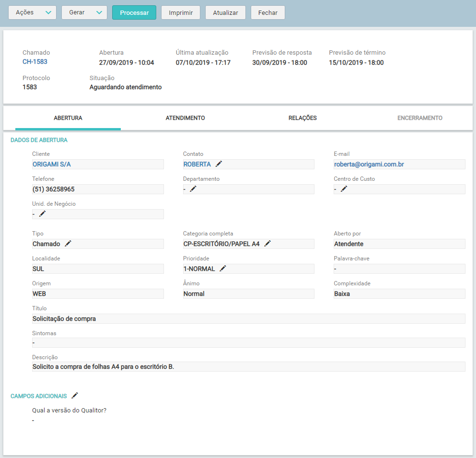Viewport: 476px width, 458px height.
Task: Click the Aberto por value Atendente
Action: tap(348, 244)
